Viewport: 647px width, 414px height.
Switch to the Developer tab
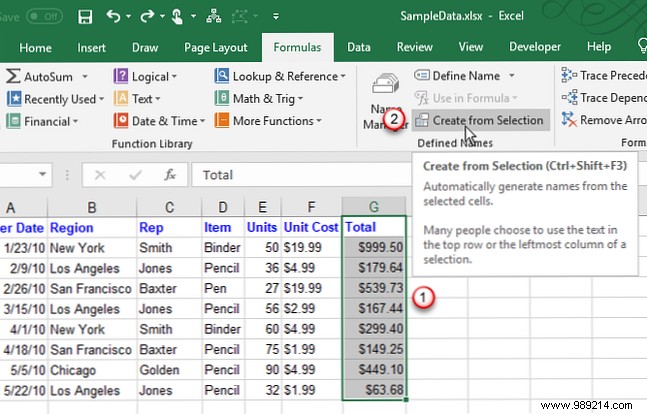pyautogui.click(x=535, y=47)
